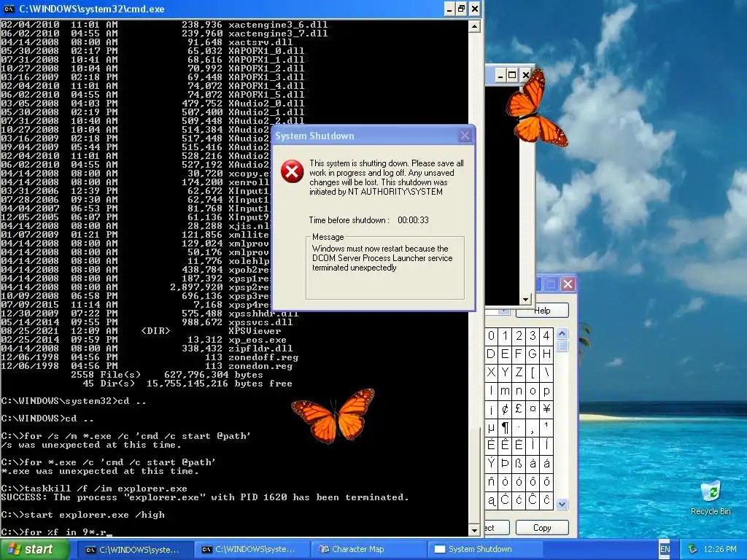Click xp_eos.exe in cmd listing

pos(258,340)
